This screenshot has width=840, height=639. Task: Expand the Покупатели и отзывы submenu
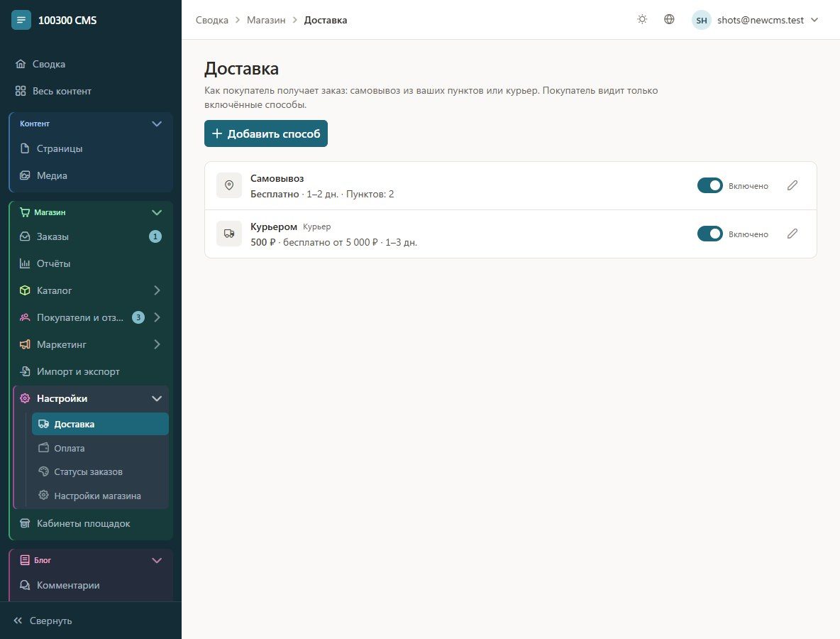coord(157,317)
